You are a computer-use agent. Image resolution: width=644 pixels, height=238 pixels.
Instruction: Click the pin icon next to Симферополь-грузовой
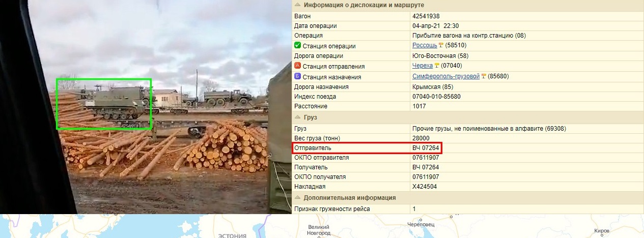coord(484,76)
